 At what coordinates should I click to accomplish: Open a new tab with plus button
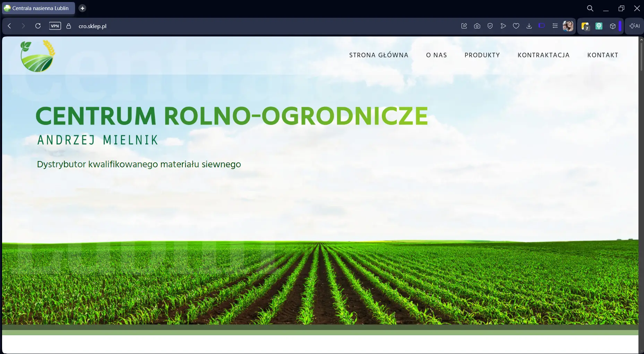[83, 8]
